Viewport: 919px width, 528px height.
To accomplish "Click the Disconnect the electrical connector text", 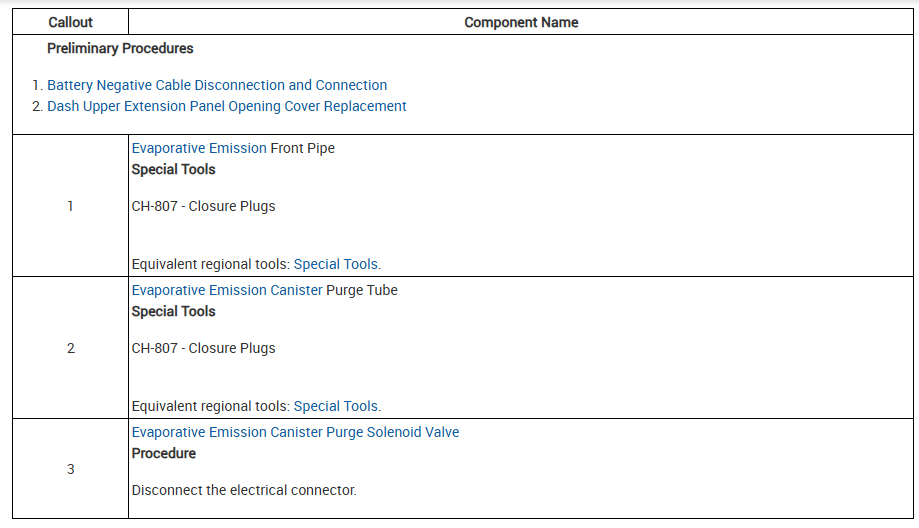I will (x=244, y=490).
